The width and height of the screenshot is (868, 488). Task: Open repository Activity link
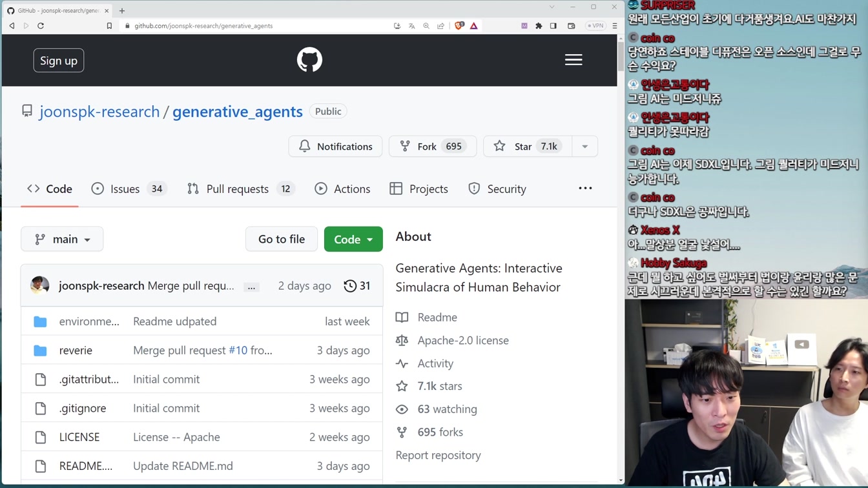click(x=425, y=364)
